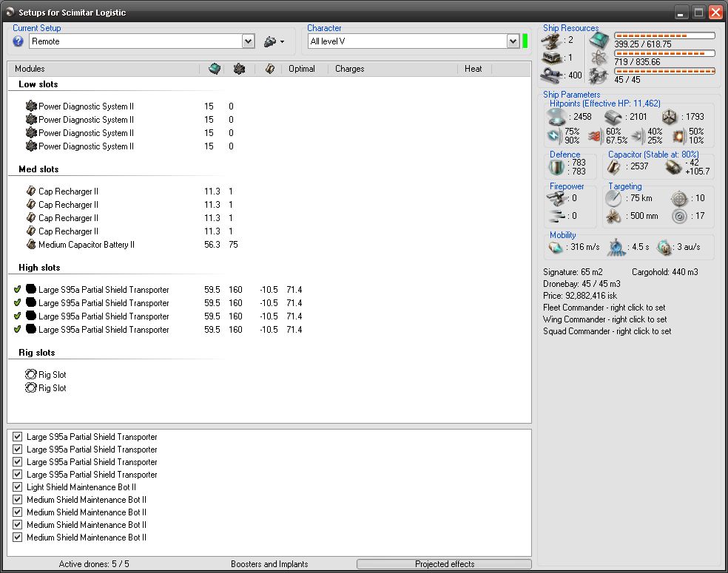728x573 pixels.
Task: Click the sensor strength icon showing 17
Action: click(x=679, y=216)
